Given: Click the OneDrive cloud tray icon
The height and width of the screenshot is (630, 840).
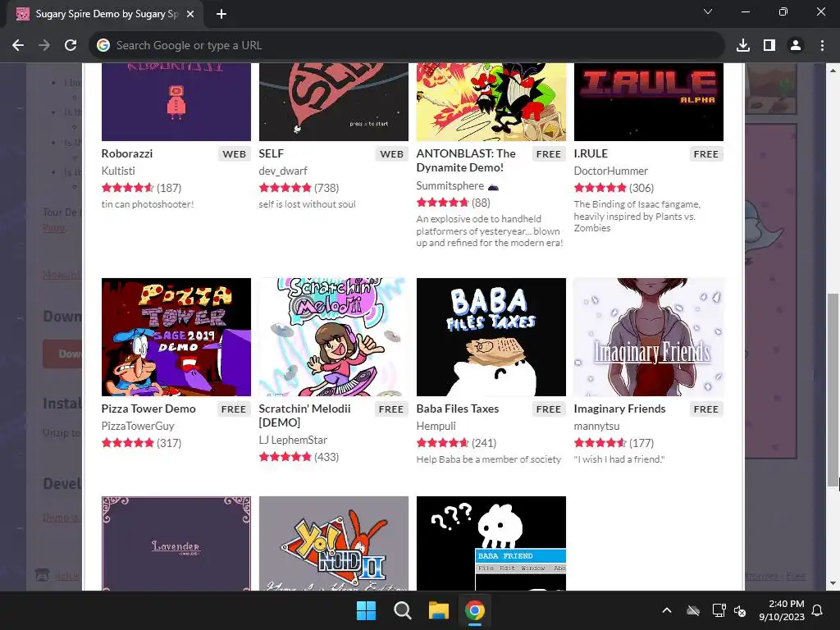Looking at the screenshot, I should point(693,610).
